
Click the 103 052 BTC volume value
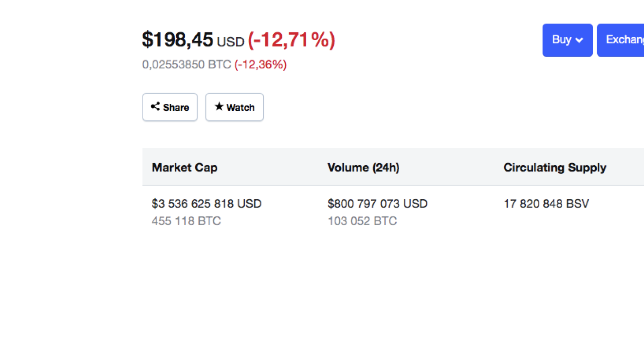click(362, 221)
